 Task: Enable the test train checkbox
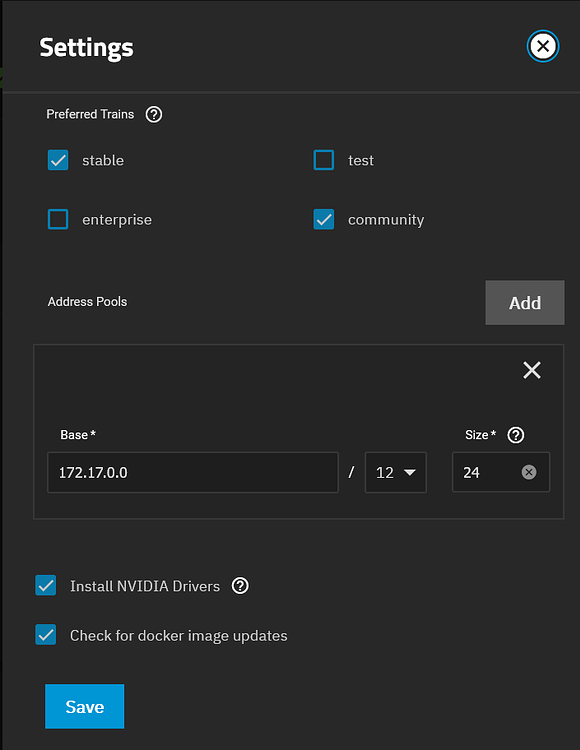click(x=324, y=160)
